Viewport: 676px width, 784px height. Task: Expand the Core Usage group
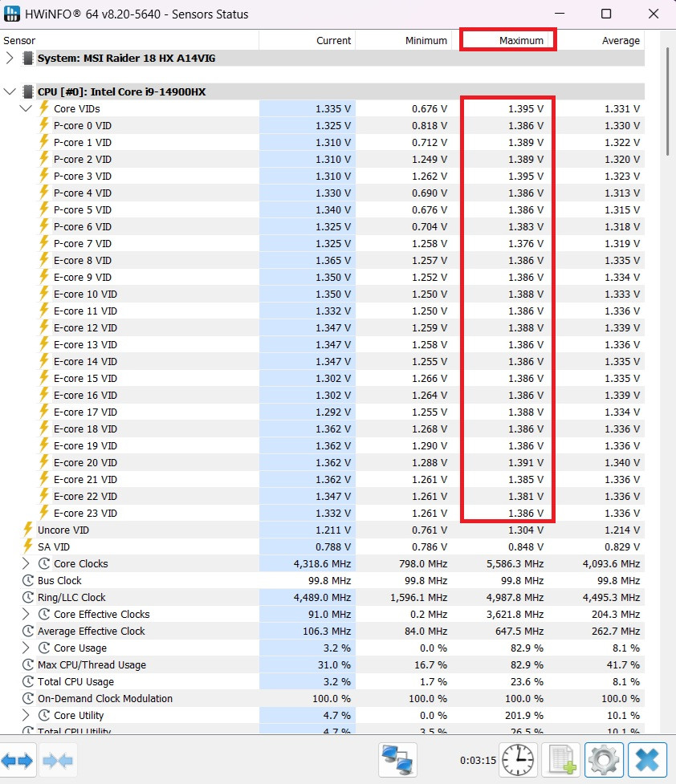[26, 648]
